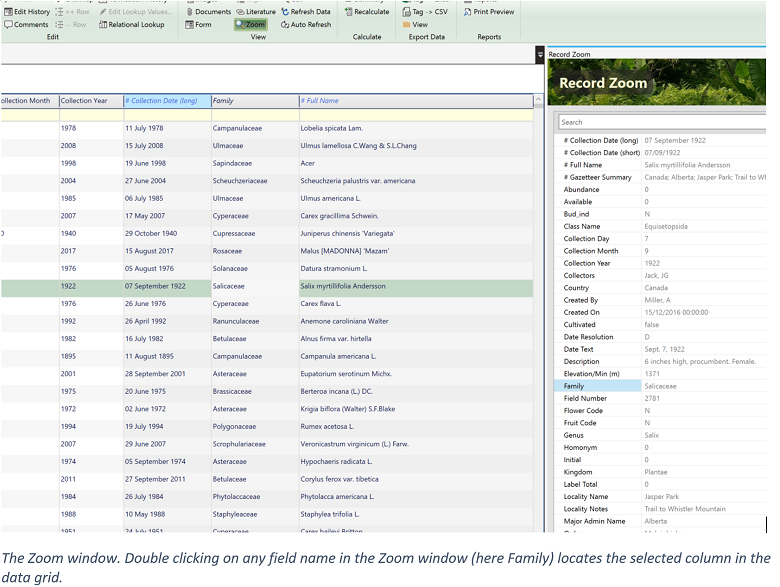The image size is (780, 587).
Task: Select Staphylea trifolia L. row
Action: click(267, 514)
